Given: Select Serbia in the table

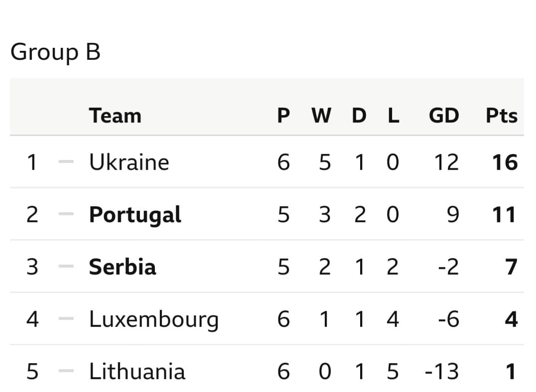Looking at the screenshot, I should 123,266.
